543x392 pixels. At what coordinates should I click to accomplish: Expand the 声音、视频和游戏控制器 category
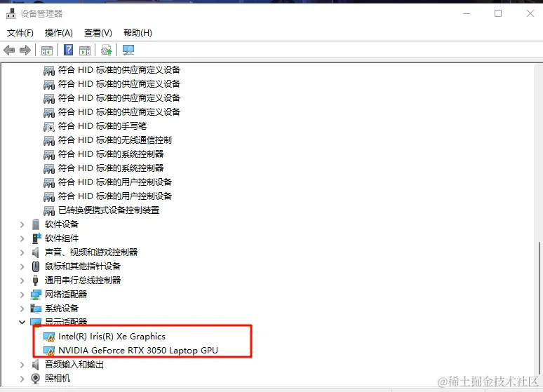pos(22,252)
